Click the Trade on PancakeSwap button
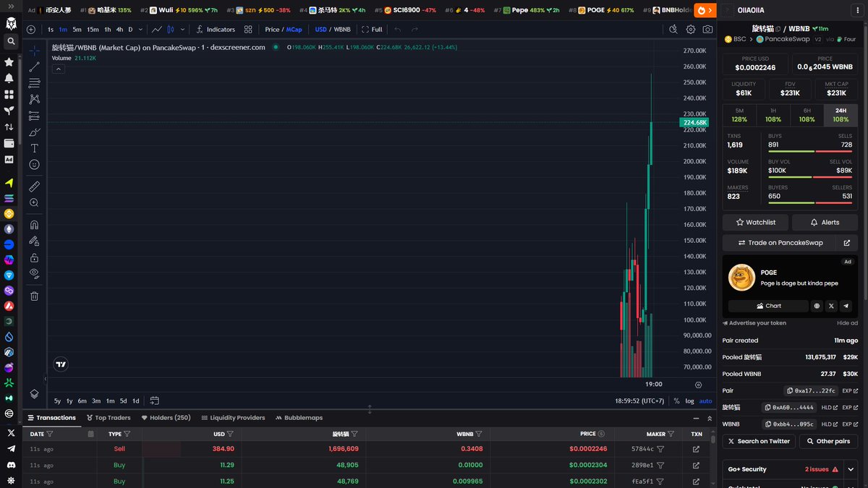The width and height of the screenshot is (868, 488). 780,243
